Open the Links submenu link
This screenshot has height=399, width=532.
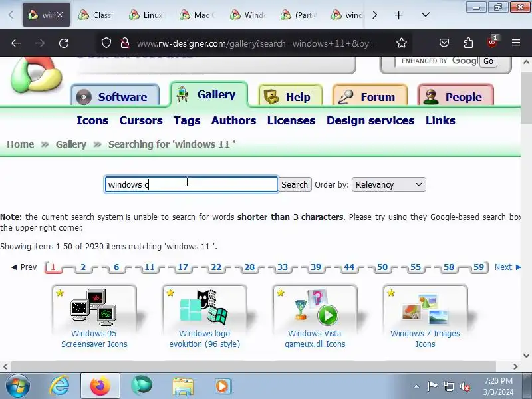pos(440,120)
